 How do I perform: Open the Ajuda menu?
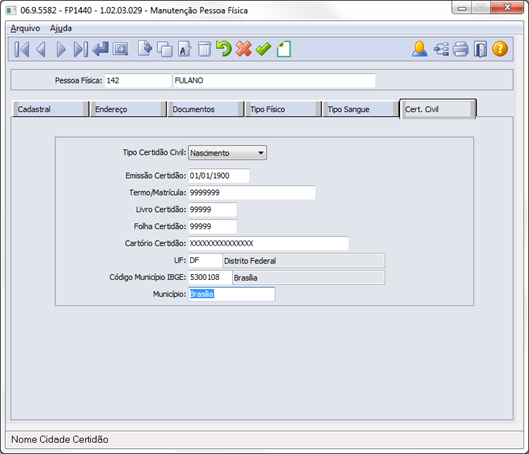click(x=61, y=28)
